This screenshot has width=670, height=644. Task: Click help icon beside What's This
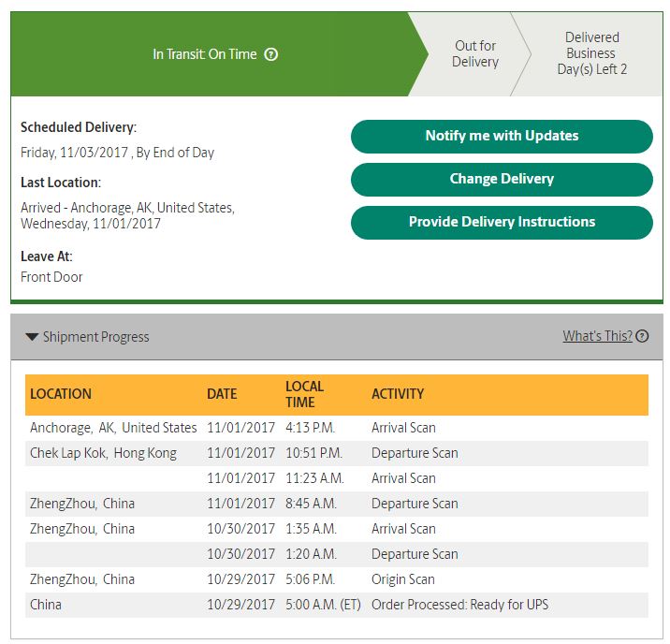click(x=642, y=336)
